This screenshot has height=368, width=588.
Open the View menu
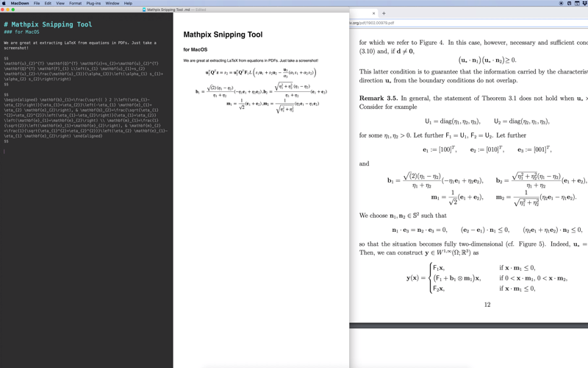coord(60,3)
